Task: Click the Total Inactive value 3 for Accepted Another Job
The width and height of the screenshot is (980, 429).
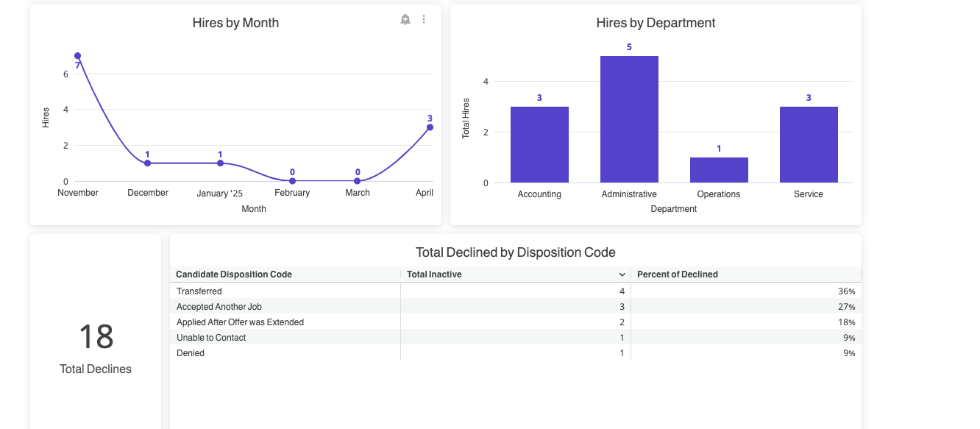Action: pyautogui.click(x=622, y=307)
